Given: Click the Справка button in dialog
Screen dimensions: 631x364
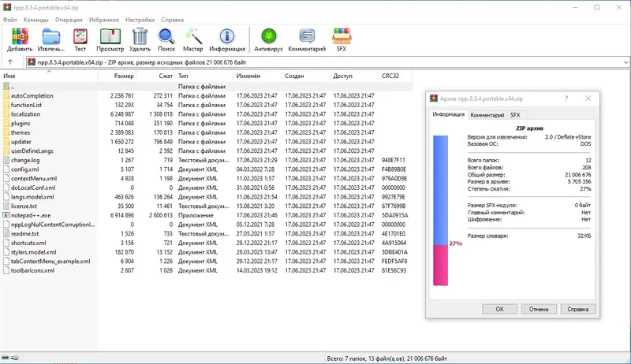Looking at the screenshot, I should tap(577, 309).
